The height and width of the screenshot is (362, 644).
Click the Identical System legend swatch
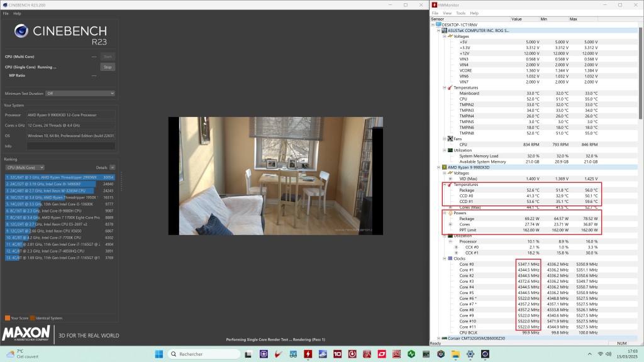coord(33,318)
